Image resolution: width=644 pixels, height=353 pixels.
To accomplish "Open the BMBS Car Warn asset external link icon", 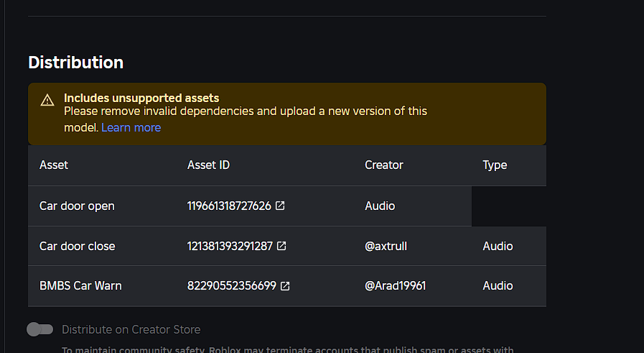I will 285,286.
